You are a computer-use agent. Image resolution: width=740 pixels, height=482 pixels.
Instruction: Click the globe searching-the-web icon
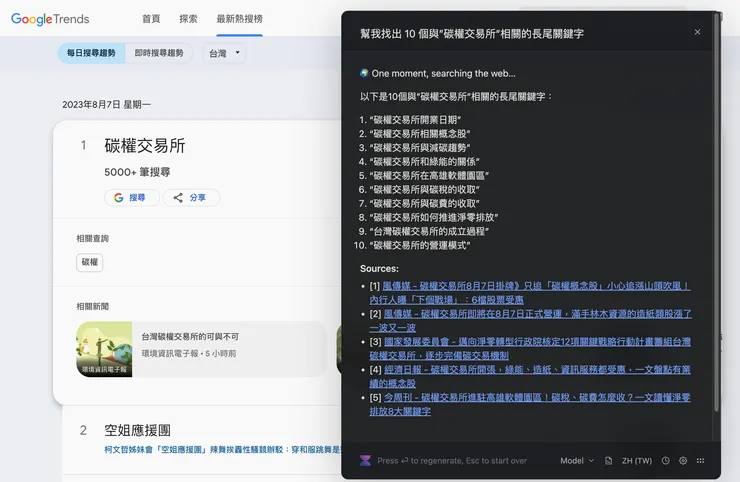364,73
